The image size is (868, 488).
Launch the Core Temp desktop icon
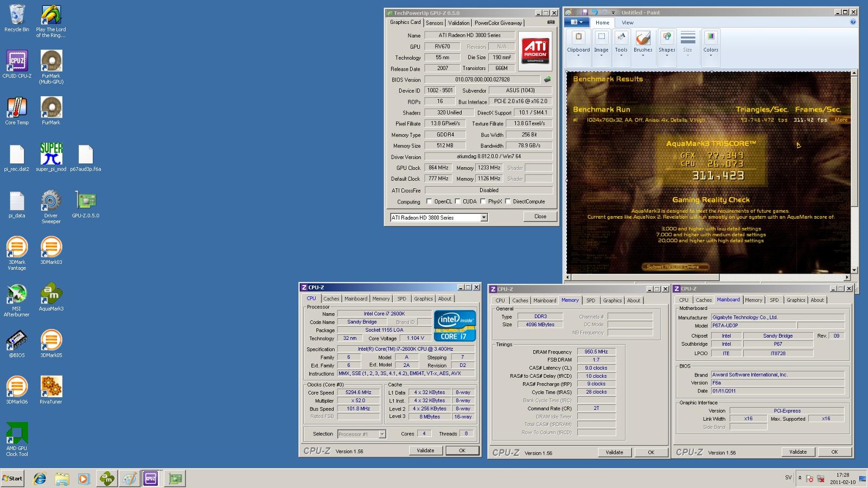(17, 111)
